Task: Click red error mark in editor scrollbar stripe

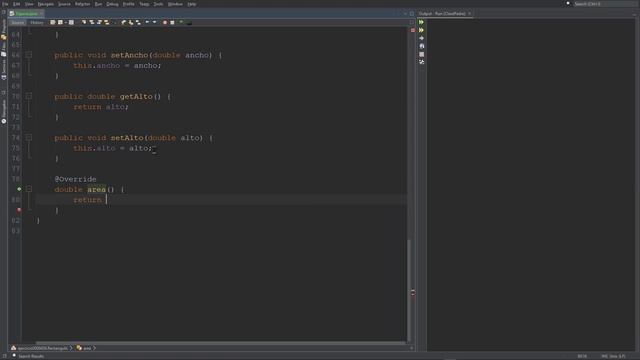Action: coord(413,293)
